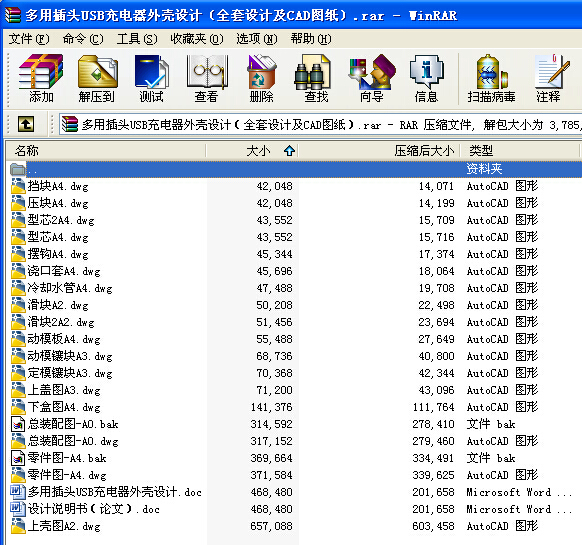Click the file icon of 滑块A2.dwg

click(18, 305)
